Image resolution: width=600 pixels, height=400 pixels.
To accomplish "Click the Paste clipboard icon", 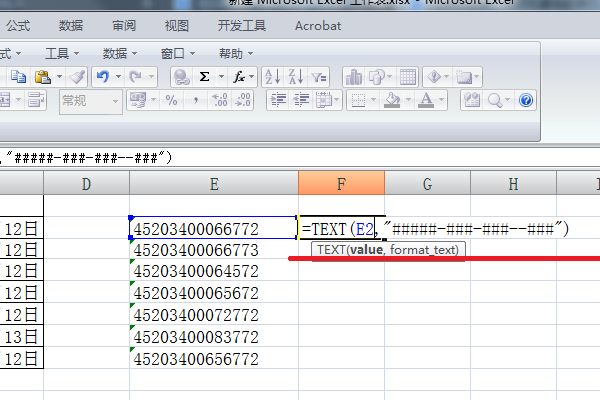I will coord(43,77).
